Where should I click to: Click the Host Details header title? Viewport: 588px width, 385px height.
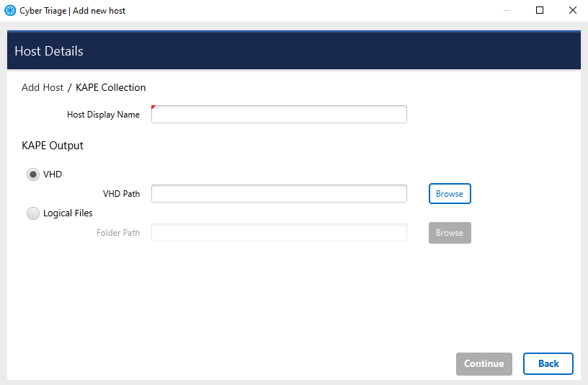[x=49, y=51]
